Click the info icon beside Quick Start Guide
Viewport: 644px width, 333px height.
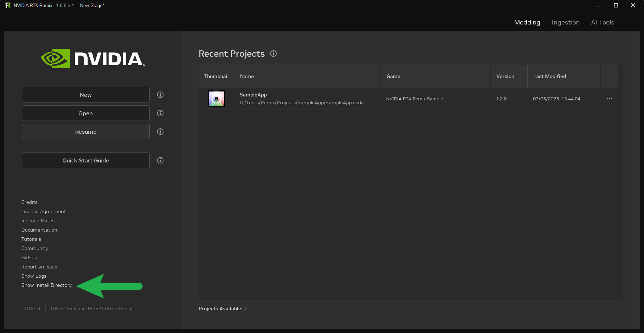point(160,160)
